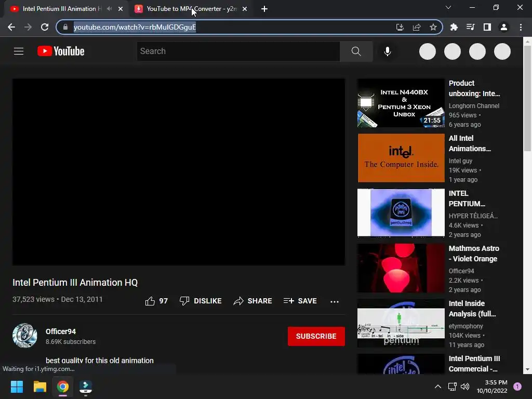Click Intel The Computer Inside thumbnail
The height and width of the screenshot is (399, 532).
click(401, 158)
